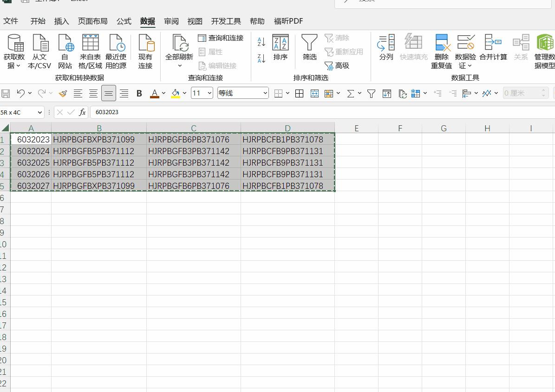The image size is (555, 392).
Task: Switch to the 审阅 tab
Action: coord(171,21)
